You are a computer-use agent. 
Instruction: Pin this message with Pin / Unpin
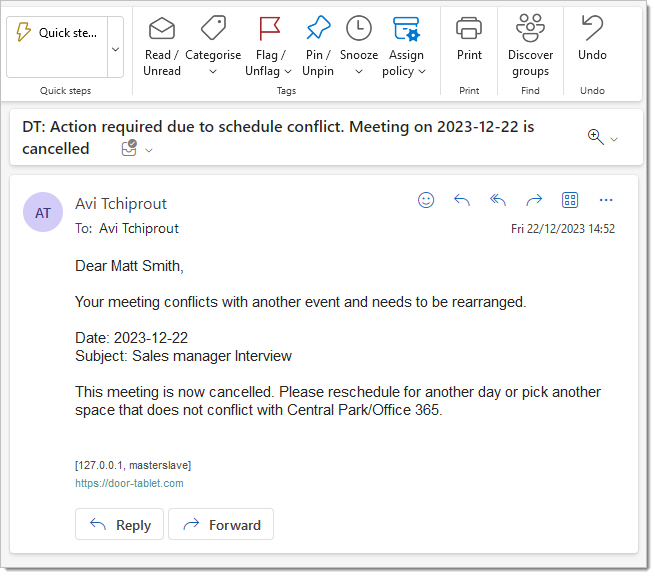[318, 29]
